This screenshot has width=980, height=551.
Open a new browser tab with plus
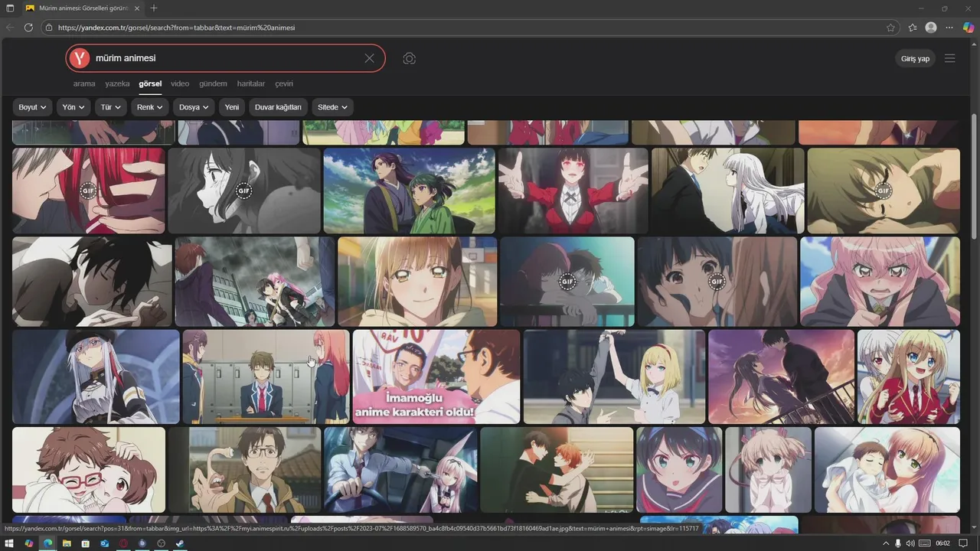154,8
